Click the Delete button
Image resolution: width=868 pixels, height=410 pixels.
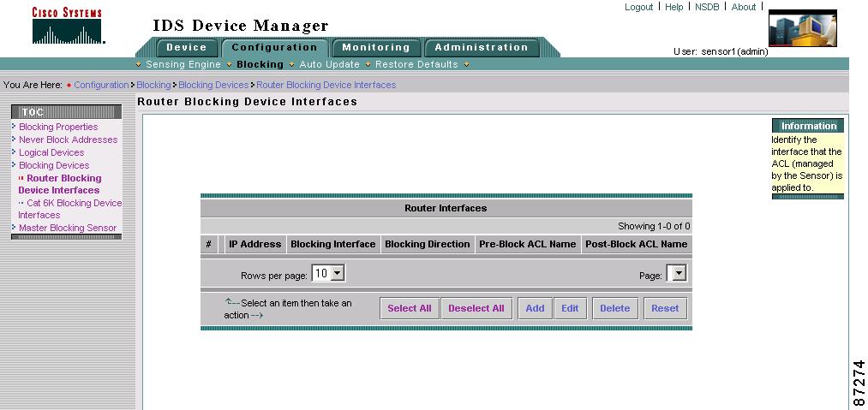tap(615, 308)
